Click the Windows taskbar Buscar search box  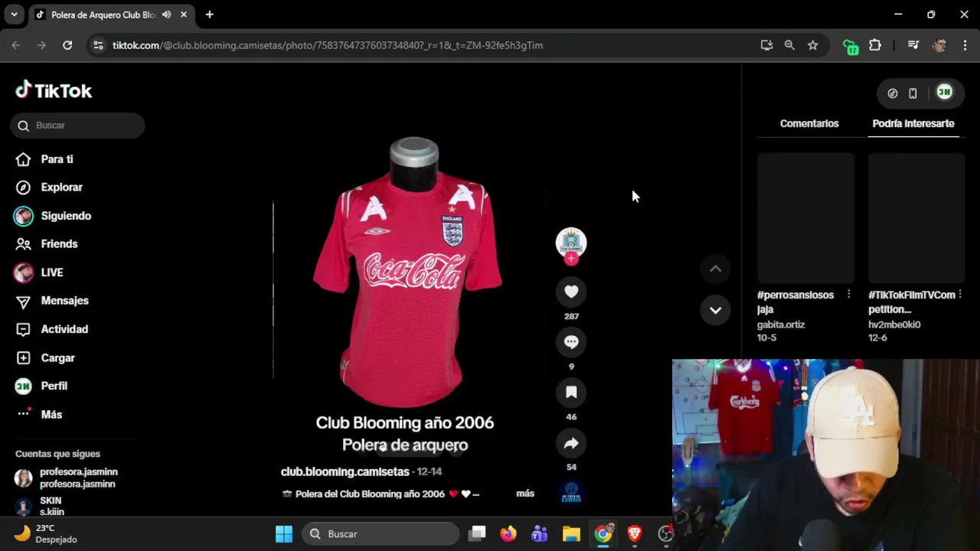(380, 533)
